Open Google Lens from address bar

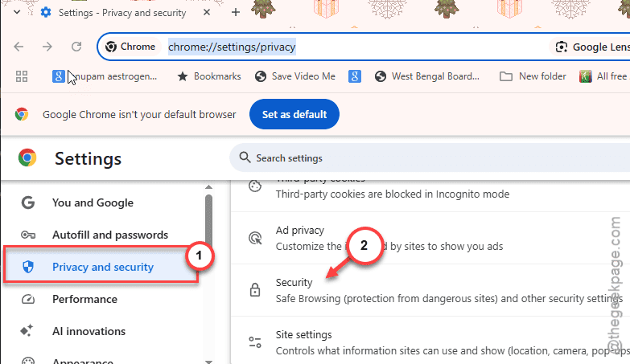pyautogui.click(x=591, y=47)
